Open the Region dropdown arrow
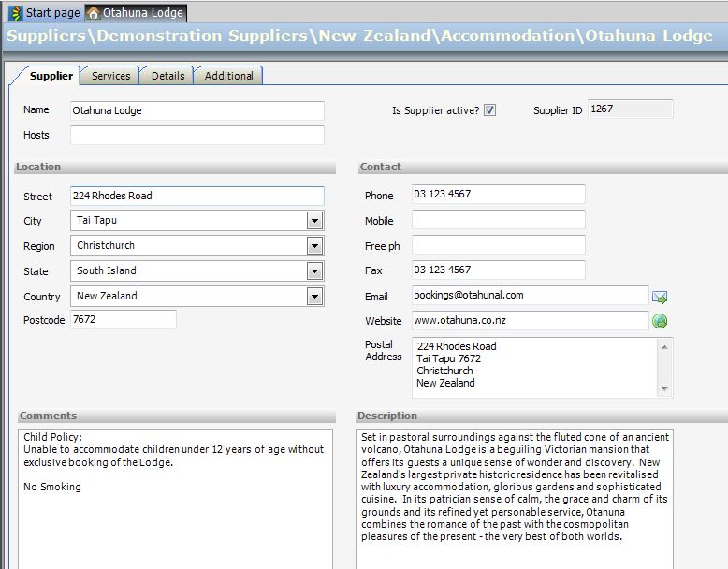Image resolution: width=728 pixels, height=569 pixels. click(315, 246)
